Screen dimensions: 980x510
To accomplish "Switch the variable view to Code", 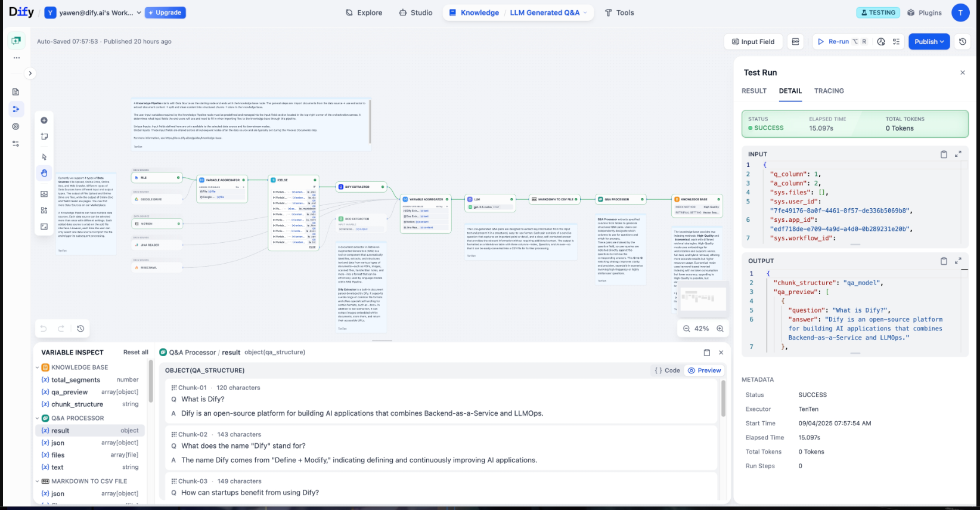I will click(x=667, y=370).
